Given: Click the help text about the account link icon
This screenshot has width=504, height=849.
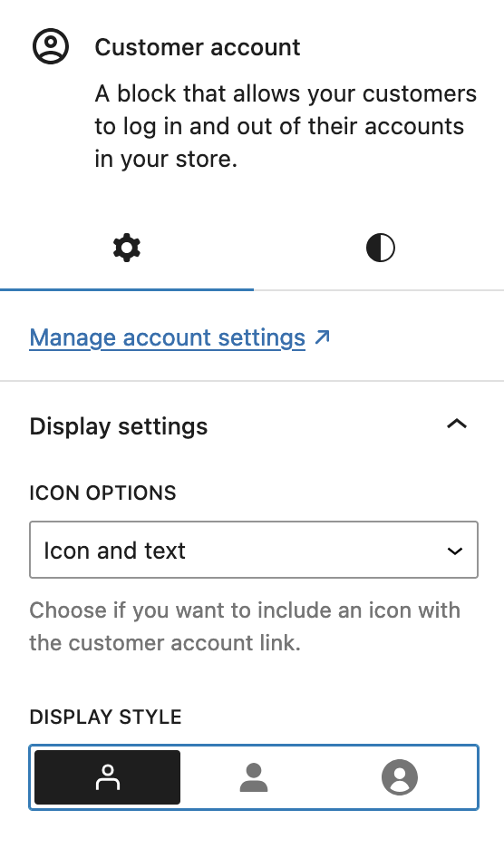Looking at the screenshot, I should coord(245,627).
